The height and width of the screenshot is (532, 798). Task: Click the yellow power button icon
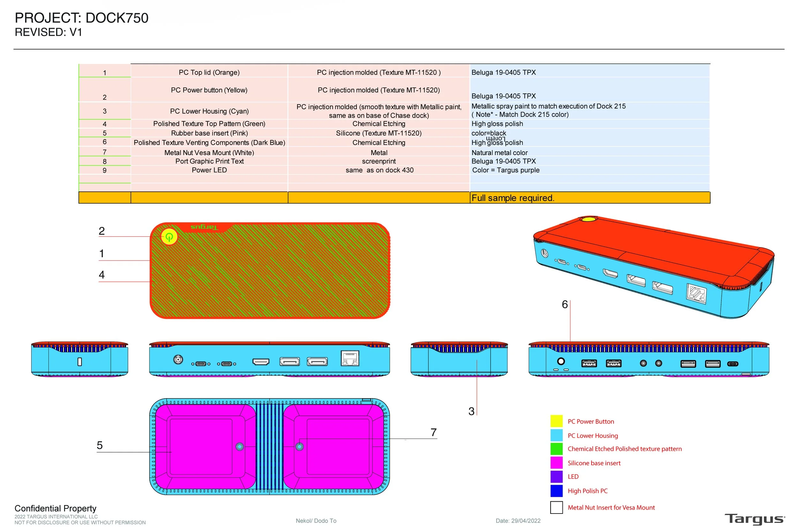169,236
